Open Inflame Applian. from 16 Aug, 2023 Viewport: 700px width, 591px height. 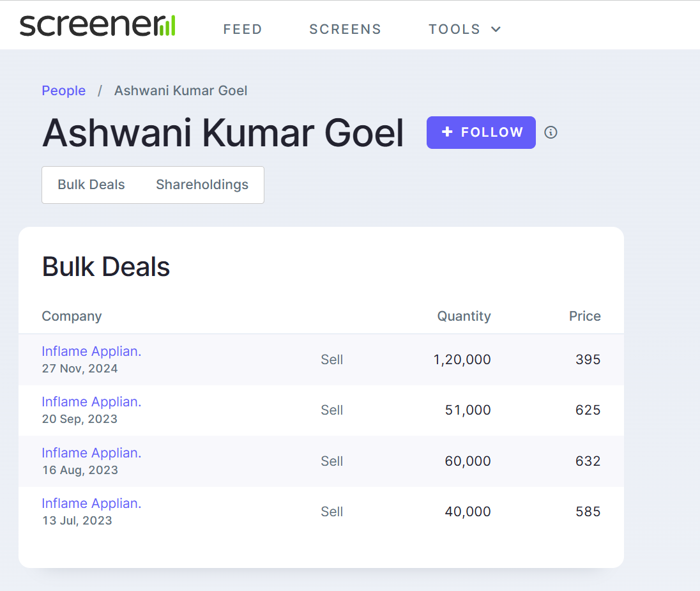tap(91, 453)
